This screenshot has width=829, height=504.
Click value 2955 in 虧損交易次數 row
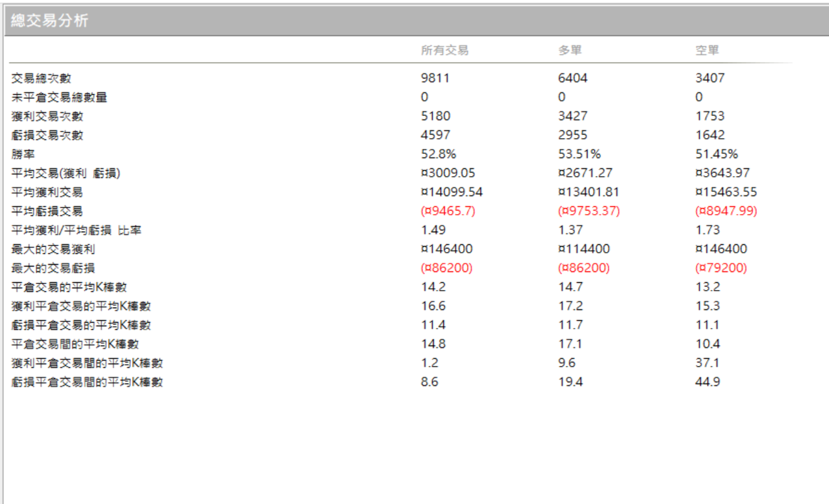click(x=573, y=135)
